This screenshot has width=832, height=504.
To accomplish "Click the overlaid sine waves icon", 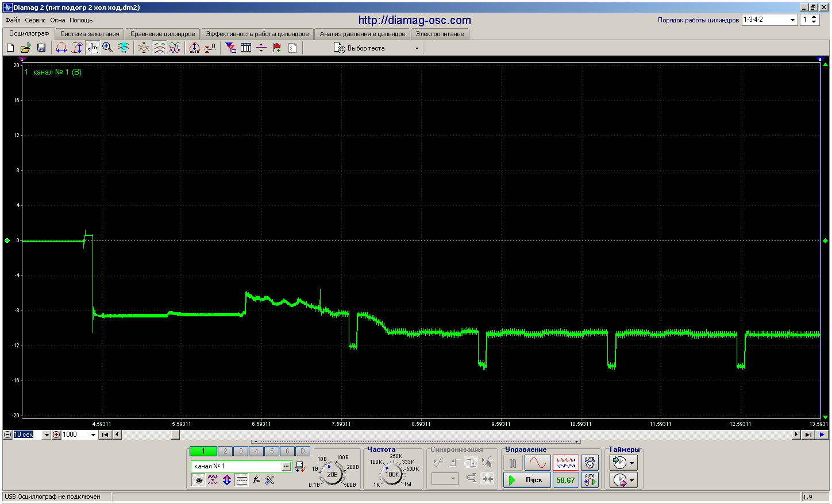I will click(175, 48).
